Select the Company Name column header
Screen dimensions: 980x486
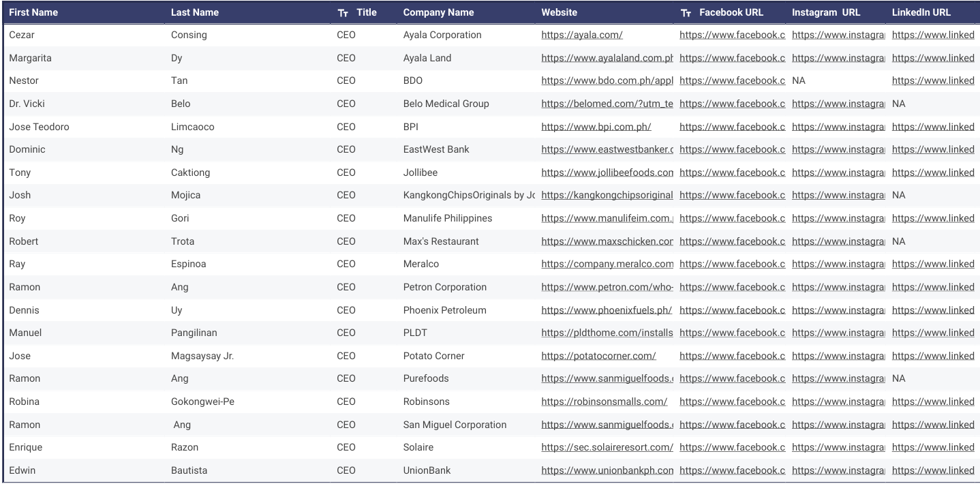pos(438,12)
